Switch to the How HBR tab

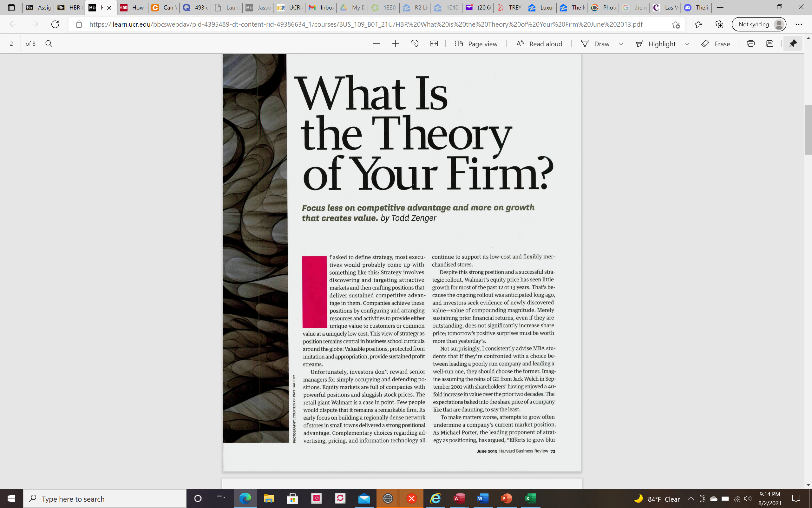click(132, 7)
